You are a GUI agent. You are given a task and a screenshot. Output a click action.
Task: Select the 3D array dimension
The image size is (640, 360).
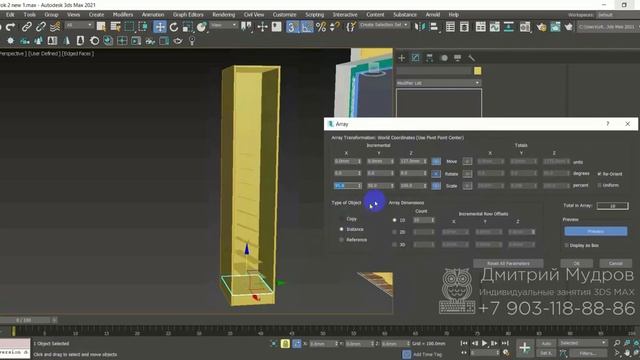tap(394, 244)
